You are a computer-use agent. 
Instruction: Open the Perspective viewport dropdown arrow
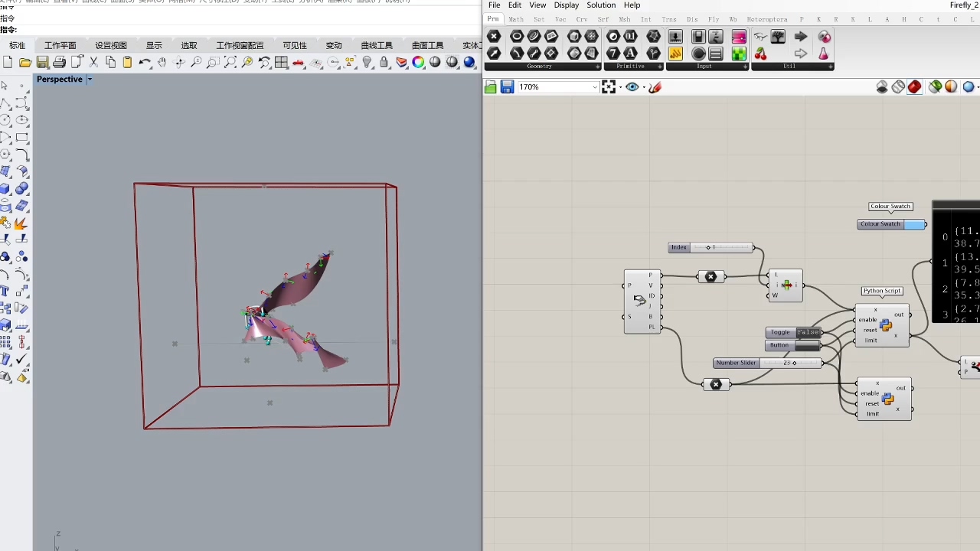point(90,80)
